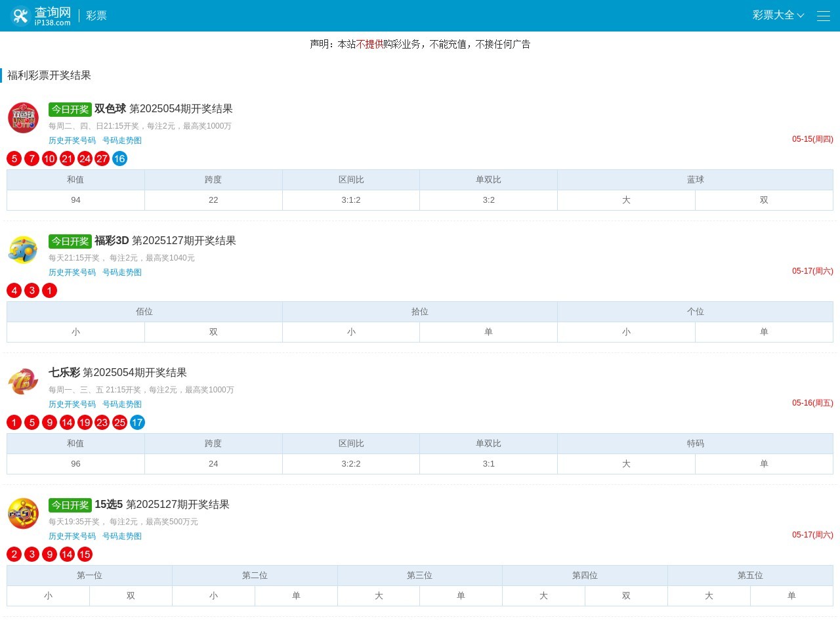Click the 七乐彩 blue special ball 17
This screenshot has width=840, height=630.
tap(137, 423)
